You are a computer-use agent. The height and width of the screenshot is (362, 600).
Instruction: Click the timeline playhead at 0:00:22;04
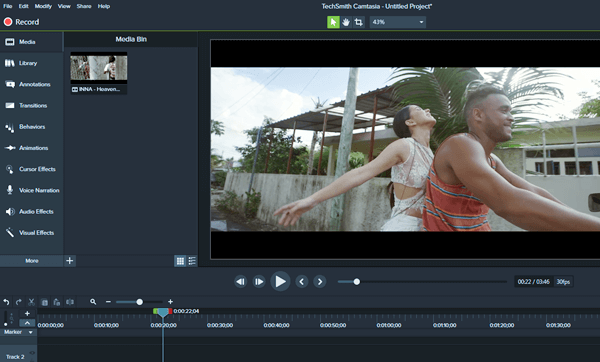(163, 313)
